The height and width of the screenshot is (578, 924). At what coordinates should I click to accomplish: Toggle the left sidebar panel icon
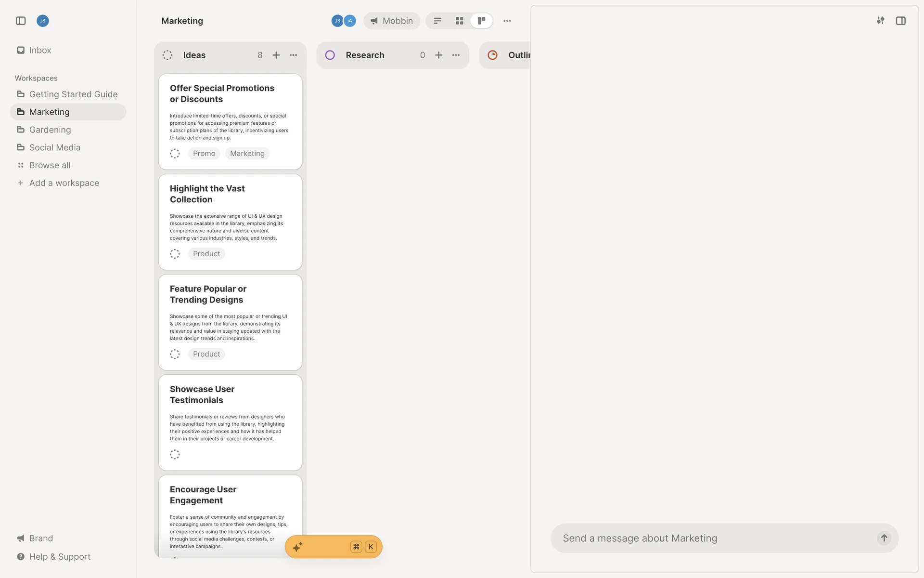tap(21, 21)
